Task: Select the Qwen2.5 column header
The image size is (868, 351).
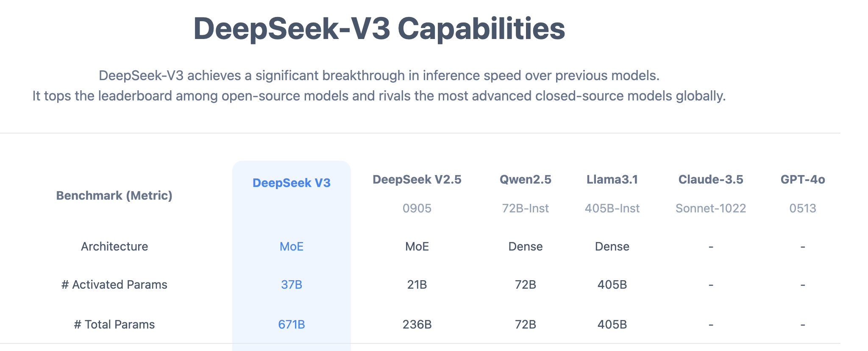Action: 526,179
